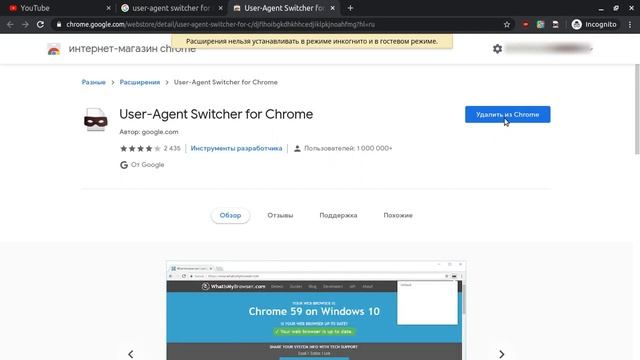The height and width of the screenshot is (360, 640).
Task: Show the previous screenshot with left arrow
Action: 131,354
